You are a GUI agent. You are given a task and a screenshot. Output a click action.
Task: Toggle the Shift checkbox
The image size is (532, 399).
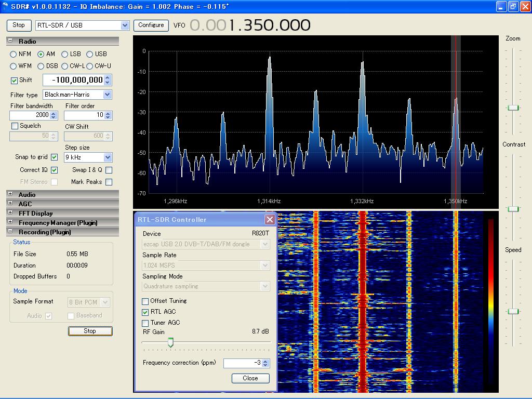tap(14, 81)
